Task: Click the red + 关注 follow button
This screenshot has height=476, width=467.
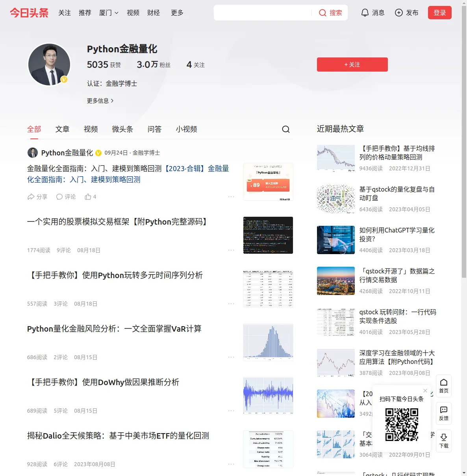Action: [x=352, y=65]
